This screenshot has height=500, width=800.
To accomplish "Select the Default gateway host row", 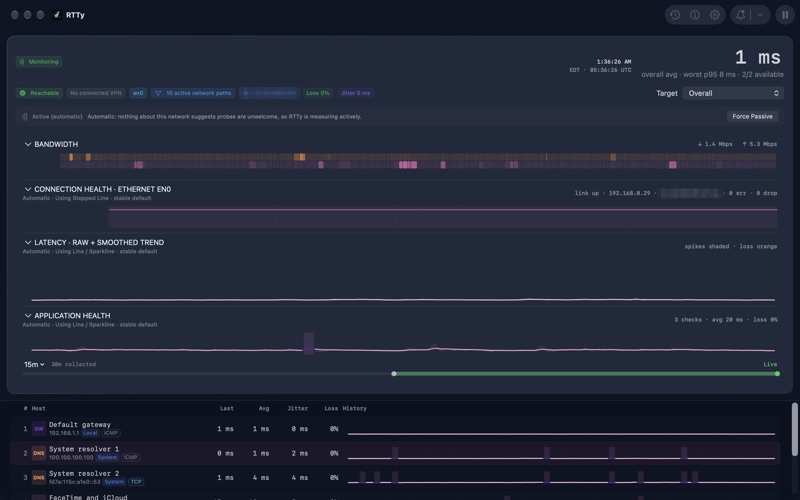I will point(395,429).
